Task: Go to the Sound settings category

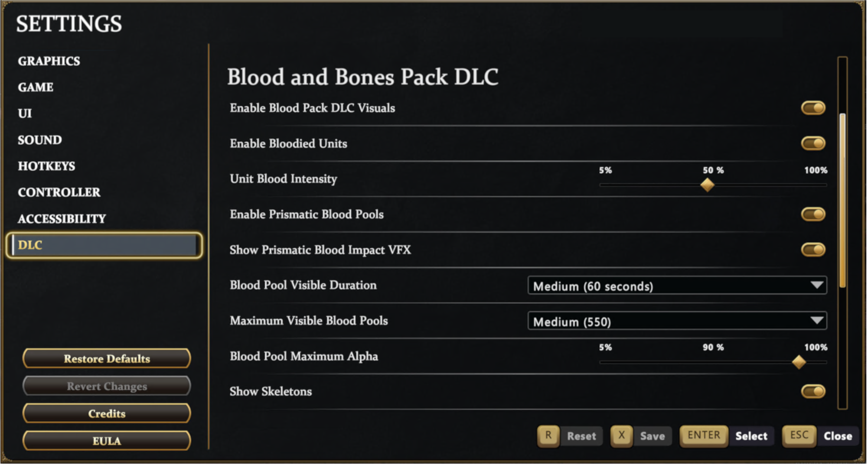Action: tap(40, 140)
